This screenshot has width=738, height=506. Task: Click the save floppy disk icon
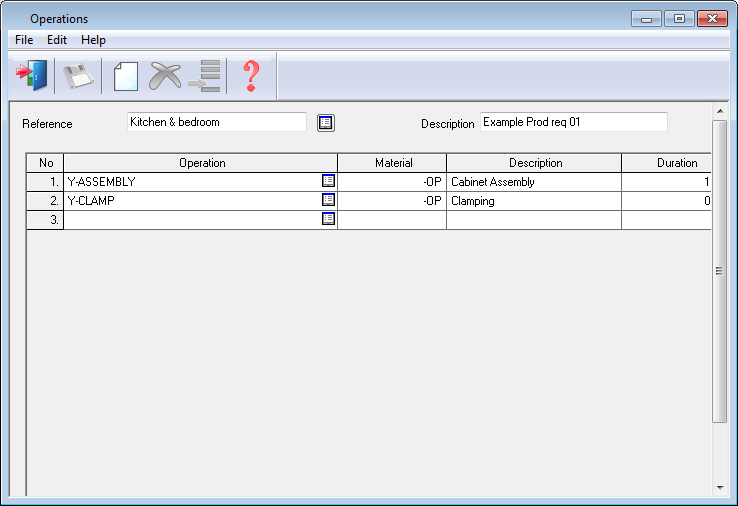pyautogui.click(x=78, y=76)
